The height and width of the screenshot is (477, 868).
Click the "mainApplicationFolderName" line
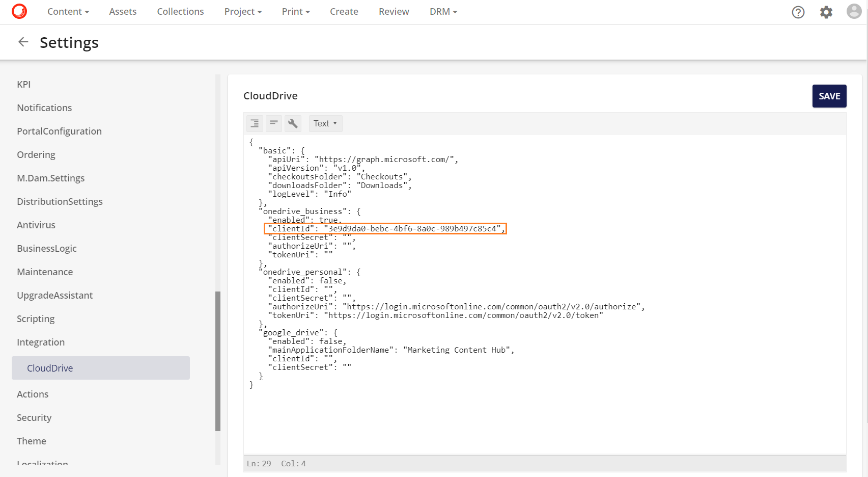point(391,350)
